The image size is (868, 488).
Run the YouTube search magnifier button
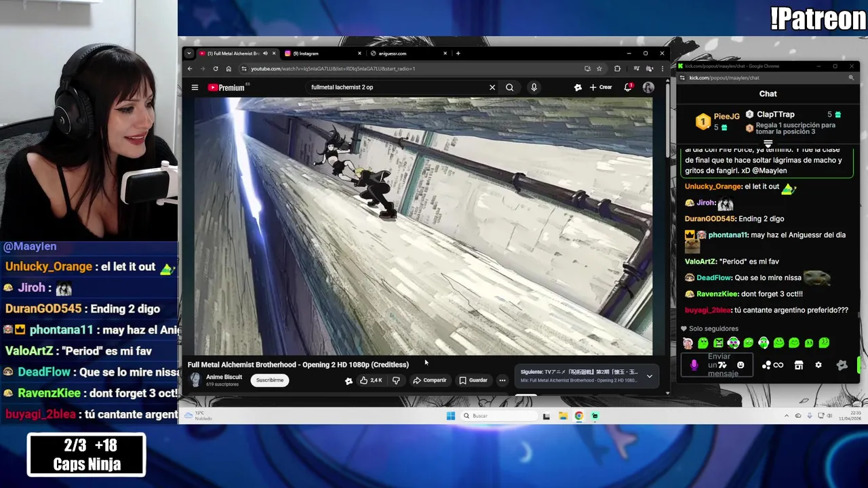click(509, 87)
